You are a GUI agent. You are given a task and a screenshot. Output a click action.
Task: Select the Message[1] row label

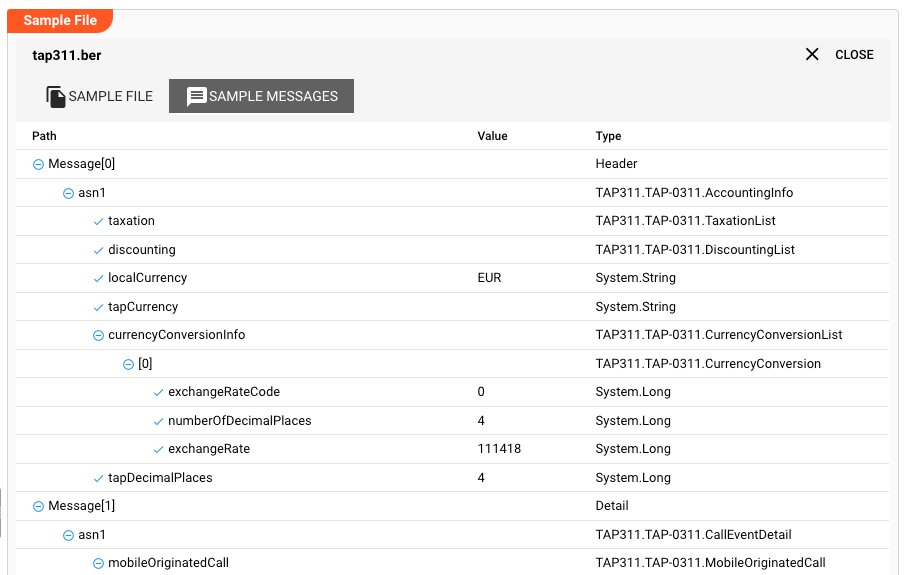tap(82, 506)
